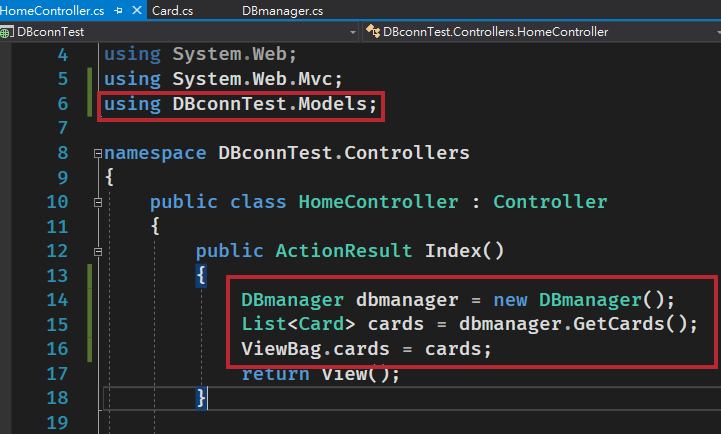Click the closing brace on line 18
The height and width of the screenshot is (434, 721).
point(201,398)
